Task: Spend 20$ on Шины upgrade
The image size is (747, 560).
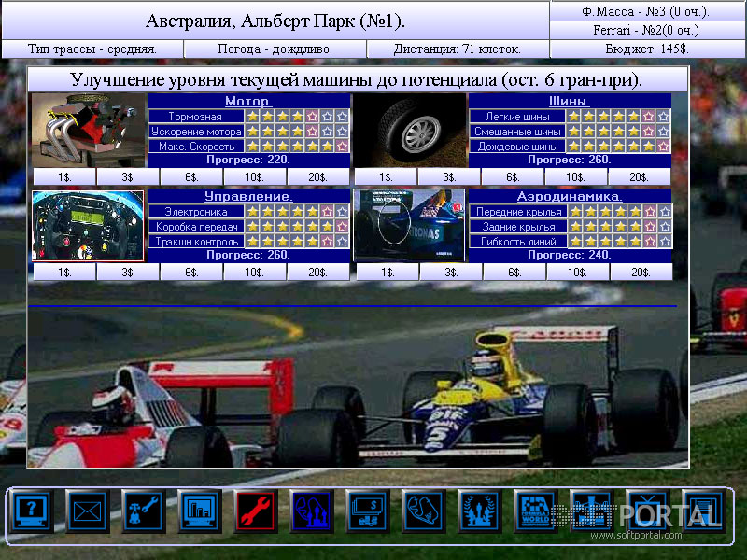Action: (x=640, y=177)
